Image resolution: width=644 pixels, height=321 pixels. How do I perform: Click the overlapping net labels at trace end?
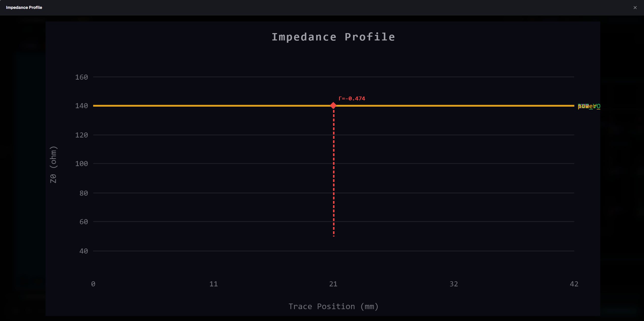[589, 106]
